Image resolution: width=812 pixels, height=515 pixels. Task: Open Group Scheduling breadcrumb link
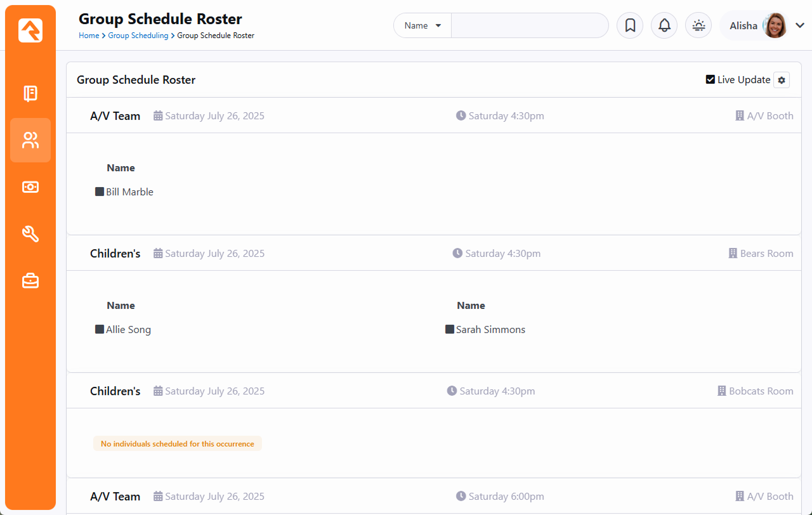click(x=138, y=36)
